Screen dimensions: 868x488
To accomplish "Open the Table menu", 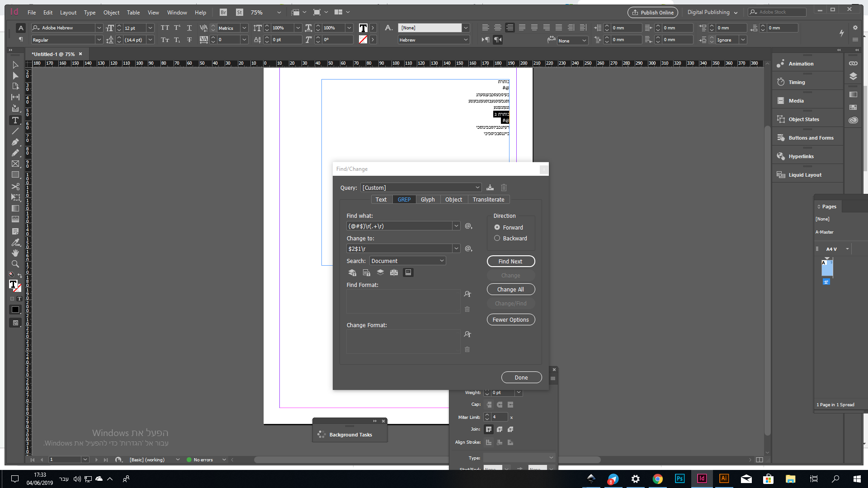I will (x=133, y=13).
